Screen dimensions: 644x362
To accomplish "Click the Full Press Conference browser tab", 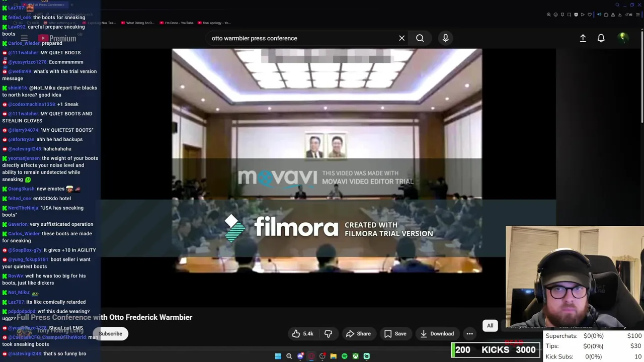I will click(x=44, y=5).
